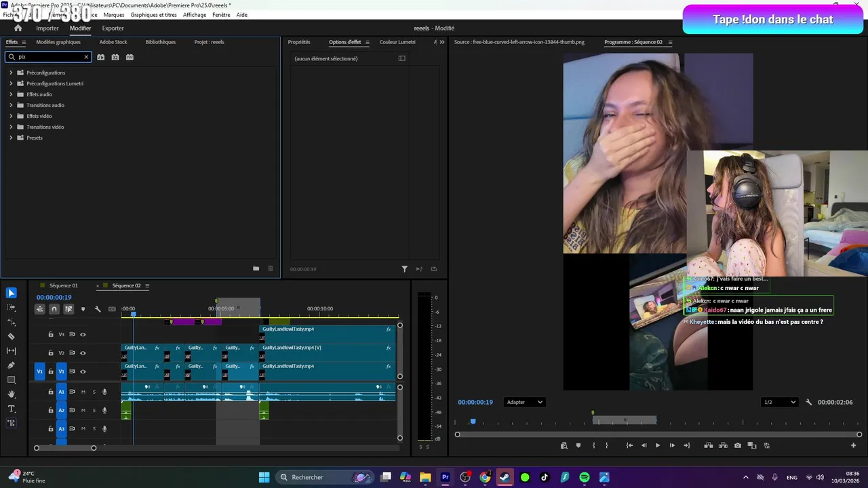Select the Slip tool
Viewport: 868px width, 488px height.
[11, 350]
